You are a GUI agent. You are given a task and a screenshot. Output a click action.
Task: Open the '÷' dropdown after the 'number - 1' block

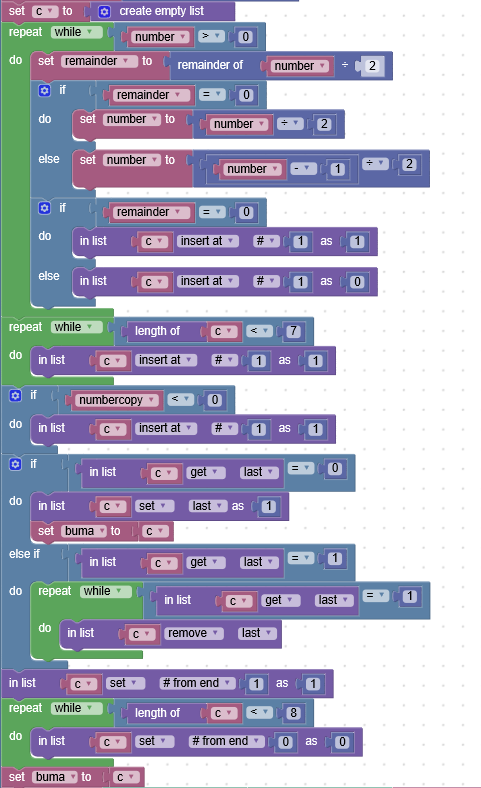point(376,163)
